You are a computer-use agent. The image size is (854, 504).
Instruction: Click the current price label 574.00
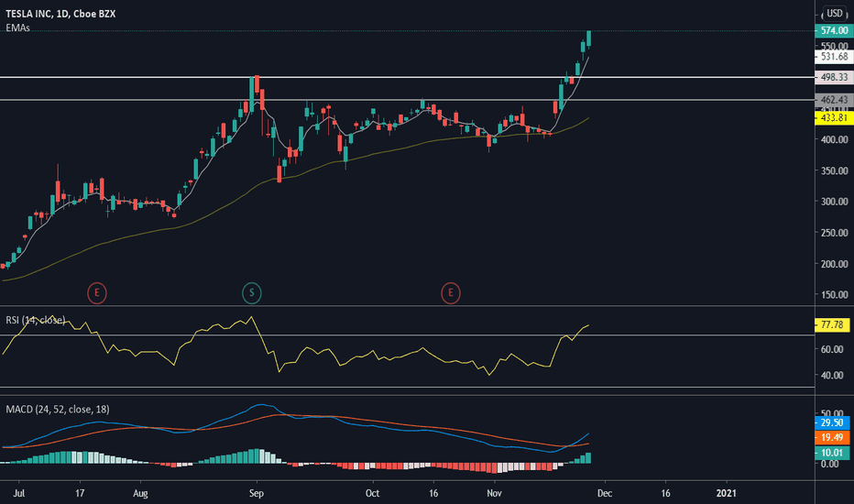(834, 30)
